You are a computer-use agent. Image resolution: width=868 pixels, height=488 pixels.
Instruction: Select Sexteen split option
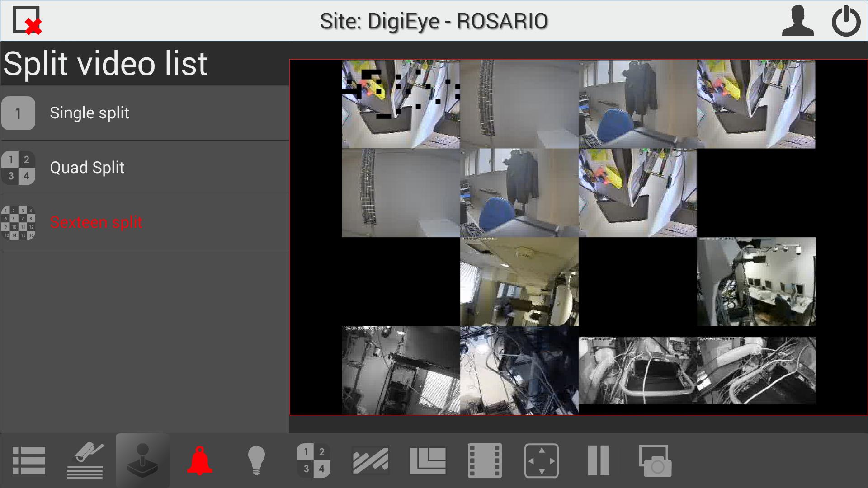[x=145, y=223]
